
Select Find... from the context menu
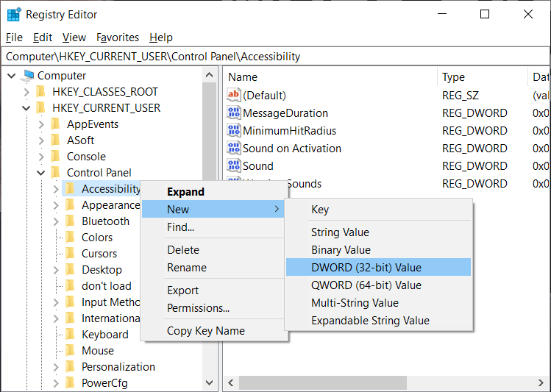(x=213, y=227)
